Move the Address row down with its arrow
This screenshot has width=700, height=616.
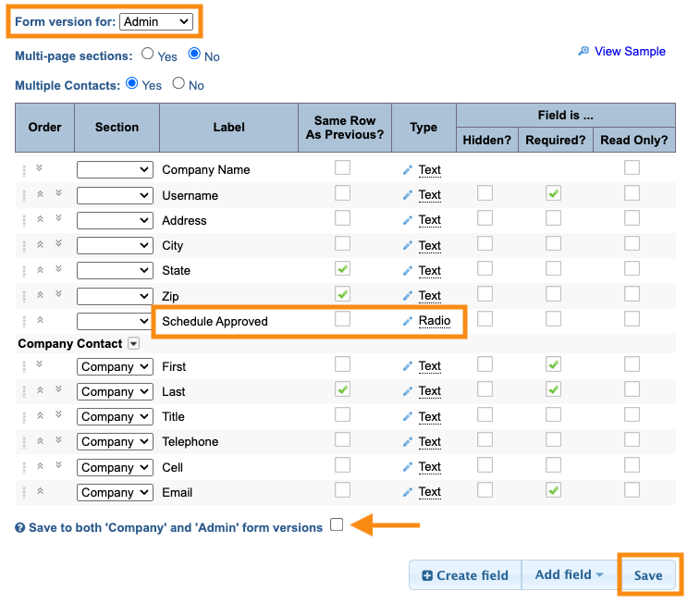point(57,220)
